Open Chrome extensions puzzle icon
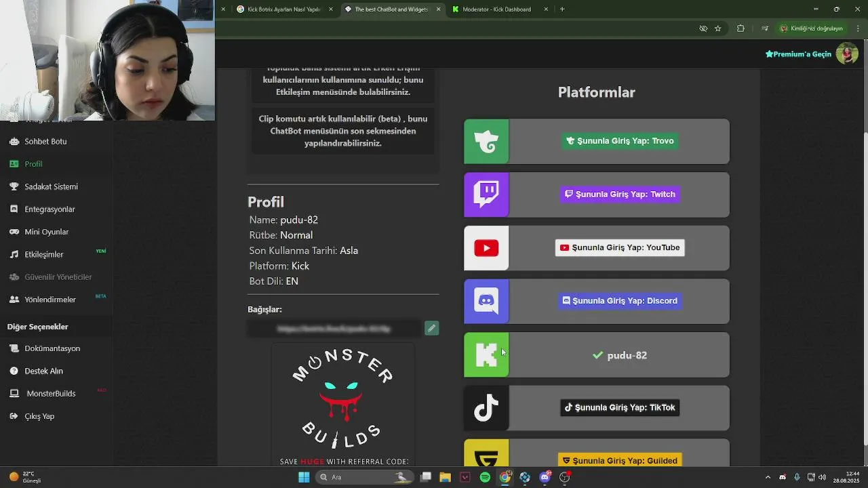Viewport: 868px width, 488px height. (741, 28)
